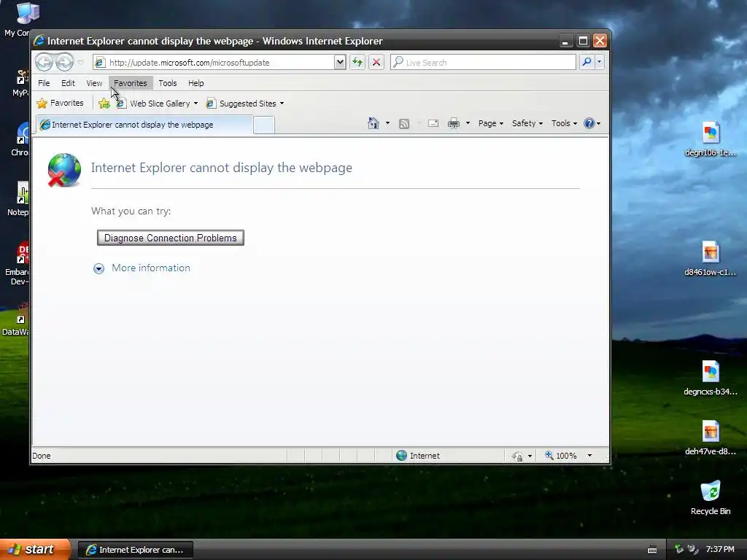Image resolution: width=747 pixels, height=560 pixels.
Task: Open the Edit menu
Action: pyautogui.click(x=68, y=83)
